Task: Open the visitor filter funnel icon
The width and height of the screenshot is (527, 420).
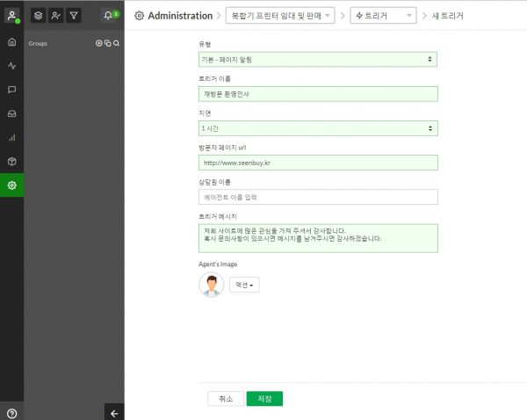Action: pos(74,16)
